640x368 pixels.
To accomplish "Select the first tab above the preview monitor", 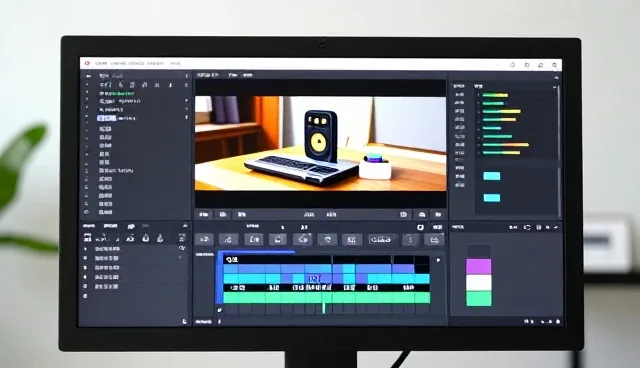I will pos(207,75).
